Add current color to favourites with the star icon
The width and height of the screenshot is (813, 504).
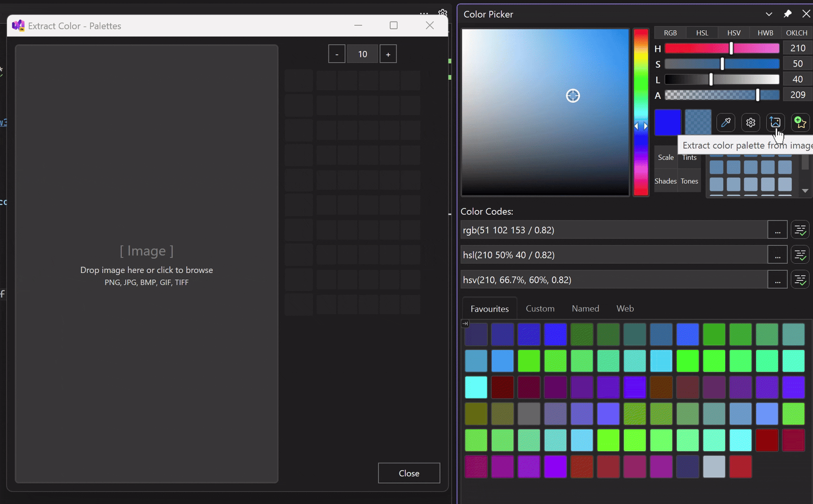(x=800, y=122)
